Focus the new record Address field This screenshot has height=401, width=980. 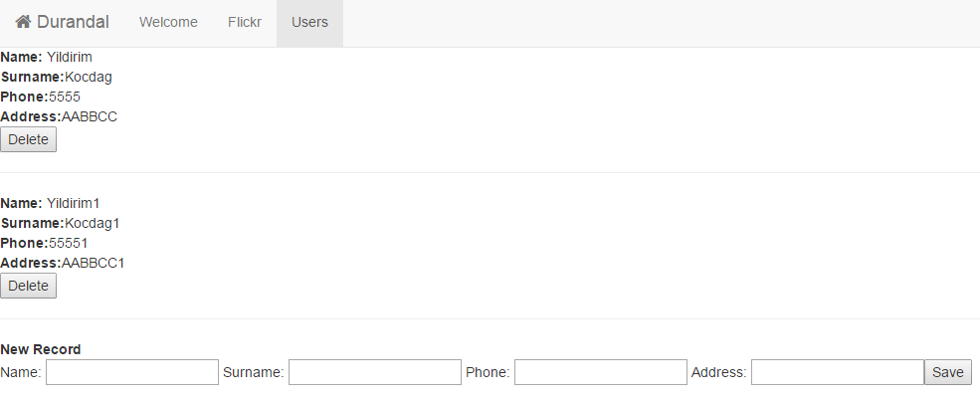click(838, 372)
